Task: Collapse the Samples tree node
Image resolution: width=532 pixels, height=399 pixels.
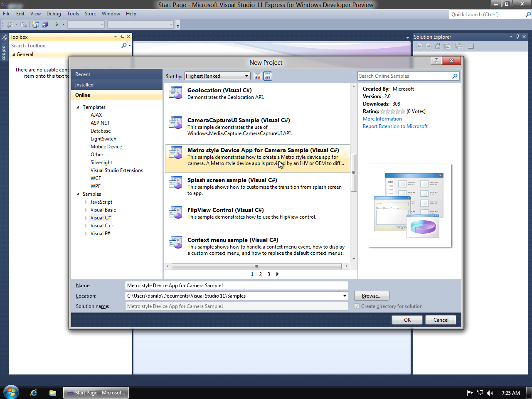Action: click(78, 194)
